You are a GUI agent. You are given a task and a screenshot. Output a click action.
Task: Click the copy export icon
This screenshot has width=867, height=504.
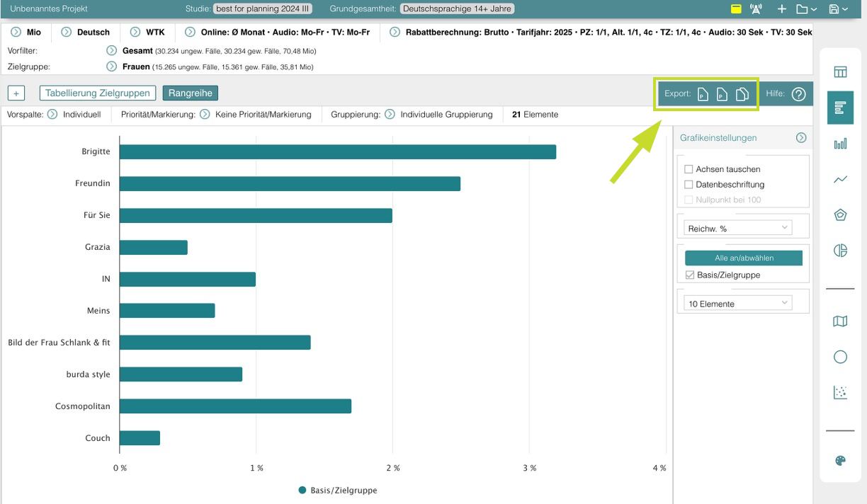[742, 94]
